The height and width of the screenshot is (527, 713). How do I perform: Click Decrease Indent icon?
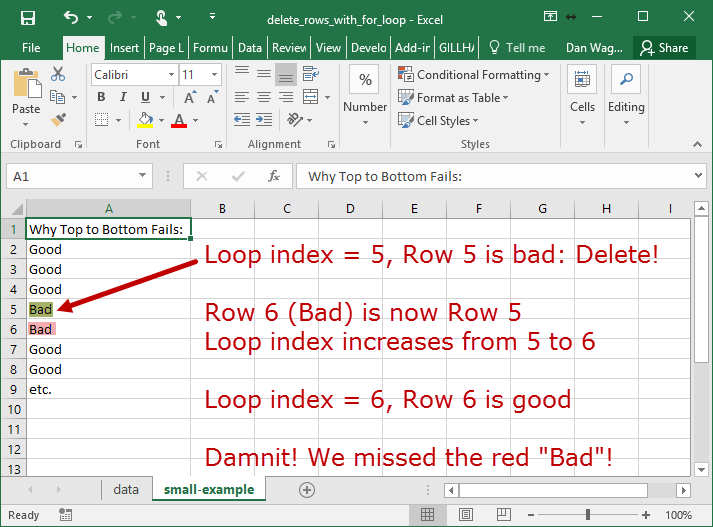click(x=242, y=120)
